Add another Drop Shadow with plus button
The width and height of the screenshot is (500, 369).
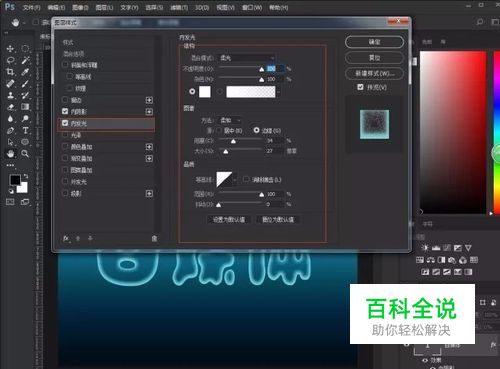[x=149, y=193]
